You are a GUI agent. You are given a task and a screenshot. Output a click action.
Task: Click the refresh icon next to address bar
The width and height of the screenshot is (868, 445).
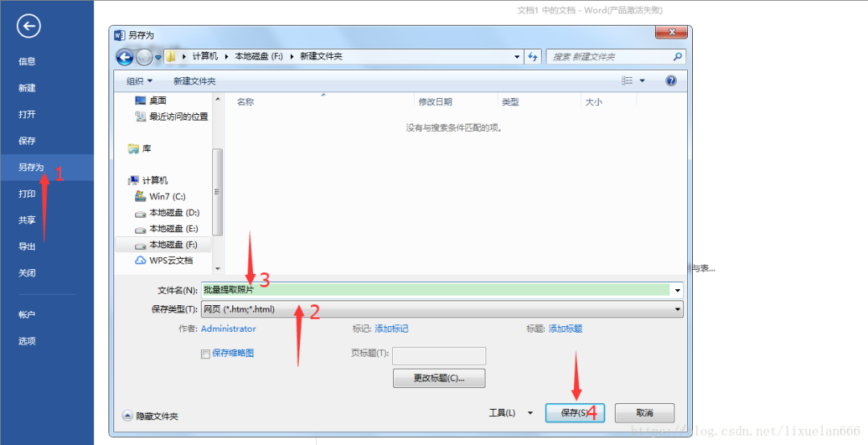(x=533, y=56)
